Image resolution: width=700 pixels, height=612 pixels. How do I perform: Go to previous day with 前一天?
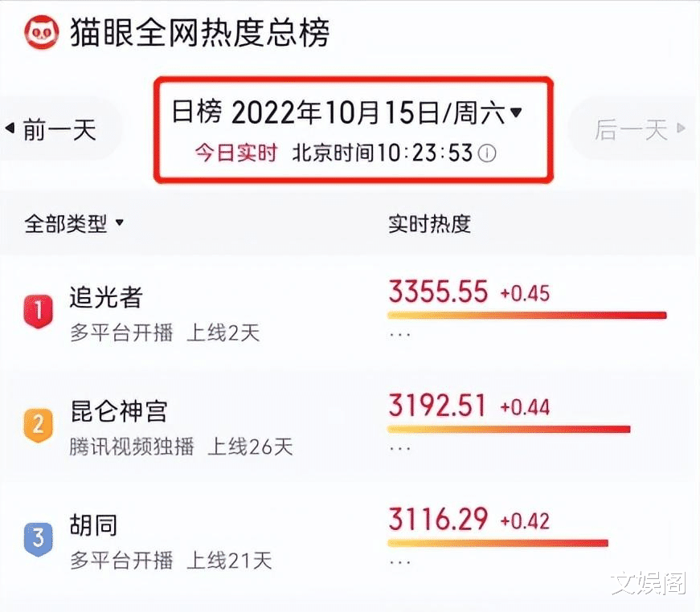[x=59, y=130]
